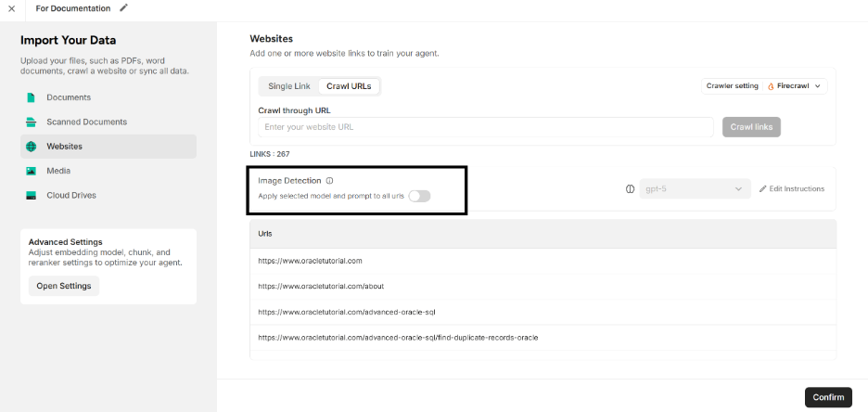
Task: Click the Advanced Settings heading
Action: tap(65, 242)
